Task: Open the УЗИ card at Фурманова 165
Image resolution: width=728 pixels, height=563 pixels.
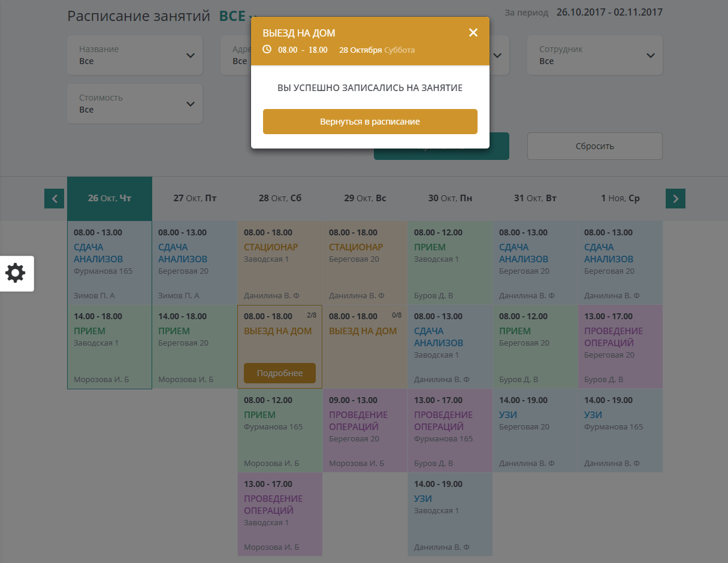Action: (x=620, y=430)
